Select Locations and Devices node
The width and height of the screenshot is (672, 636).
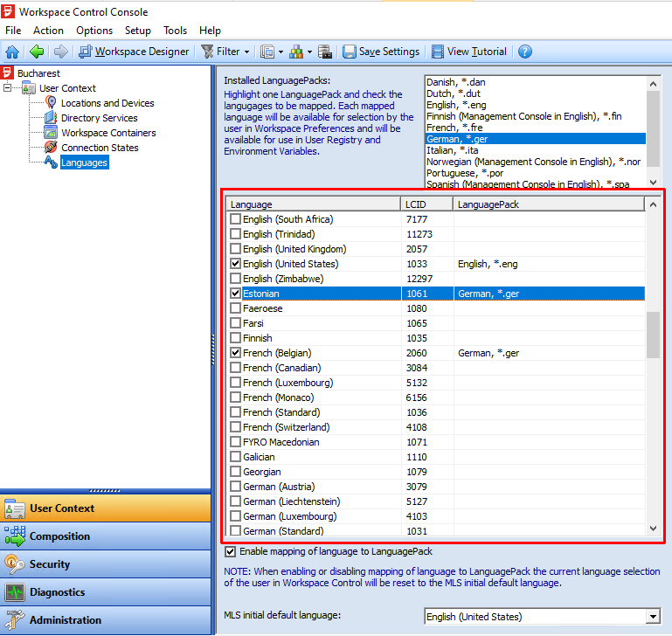(107, 103)
